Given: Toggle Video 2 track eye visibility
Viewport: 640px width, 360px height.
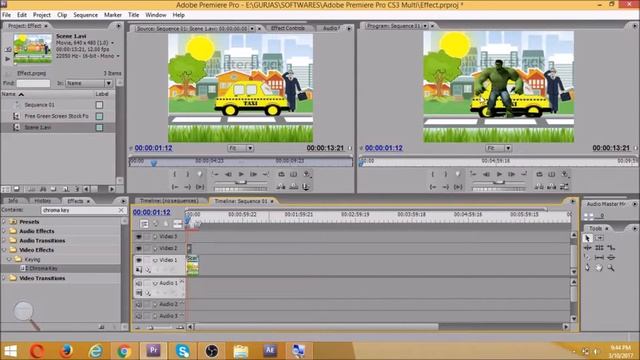Looking at the screenshot, I should 139,248.
